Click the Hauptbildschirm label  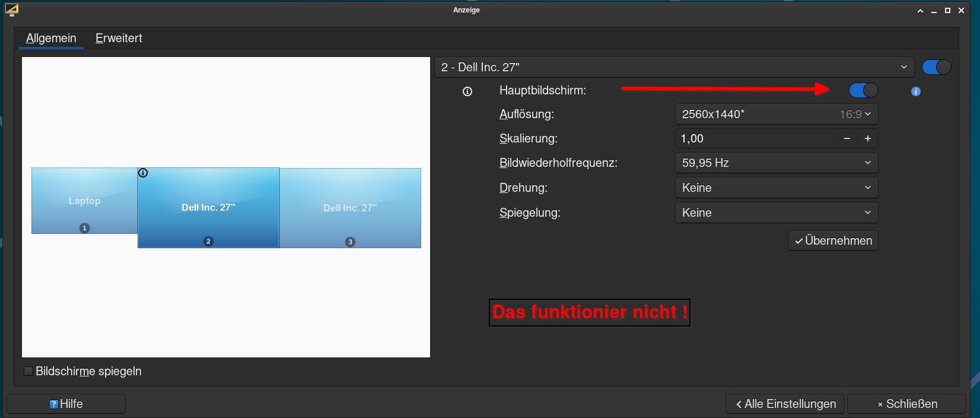tap(543, 90)
